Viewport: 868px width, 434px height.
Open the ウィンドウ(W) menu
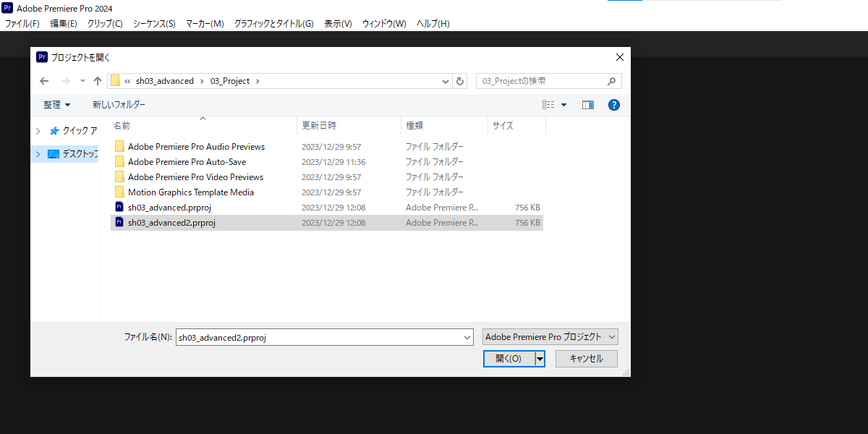pos(384,23)
